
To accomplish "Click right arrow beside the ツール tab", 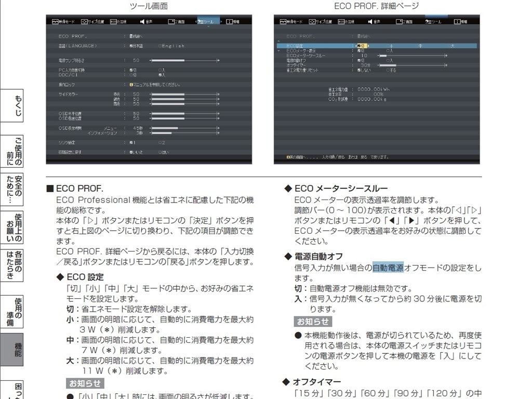I will pyautogui.click(x=221, y=21).
